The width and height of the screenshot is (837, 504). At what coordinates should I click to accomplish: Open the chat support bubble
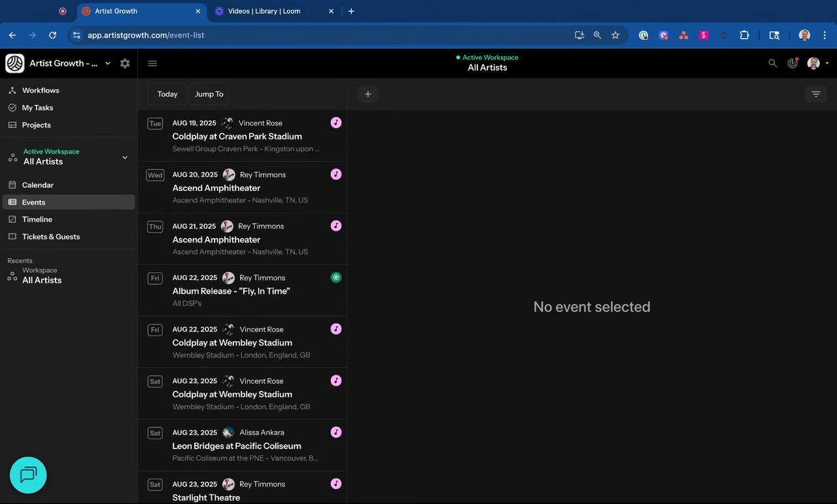(28, 475)
